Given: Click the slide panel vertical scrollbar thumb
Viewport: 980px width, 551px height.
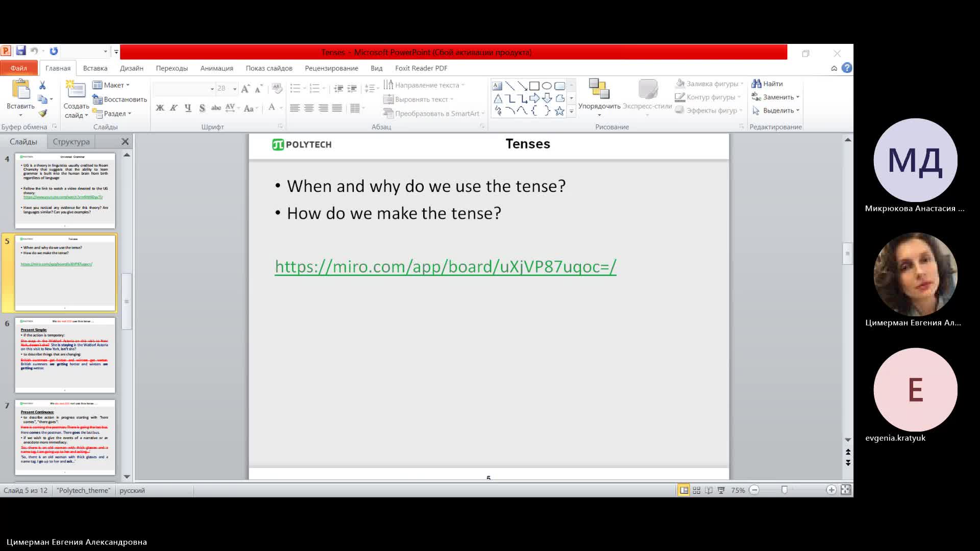Looking at the screenshot, I should (127, 302).
